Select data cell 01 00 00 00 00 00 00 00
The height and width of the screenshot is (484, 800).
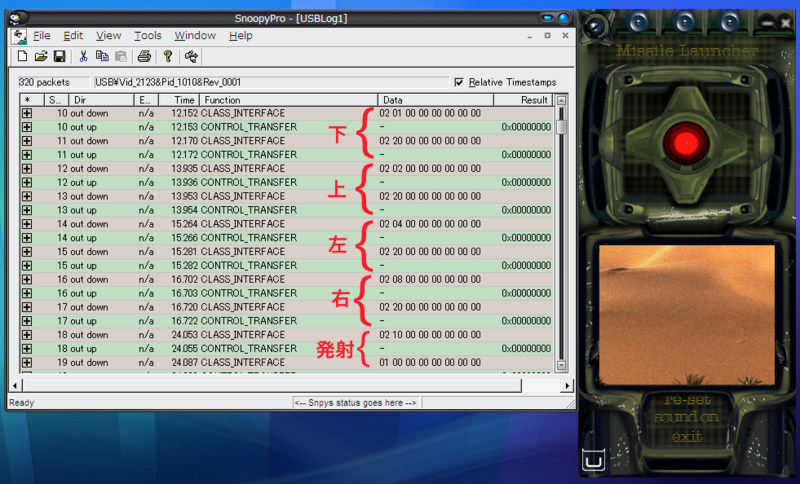430,363
